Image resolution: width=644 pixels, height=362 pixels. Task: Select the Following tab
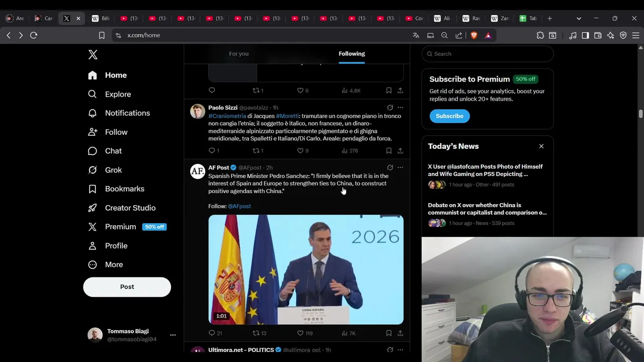tap(352, 54)
